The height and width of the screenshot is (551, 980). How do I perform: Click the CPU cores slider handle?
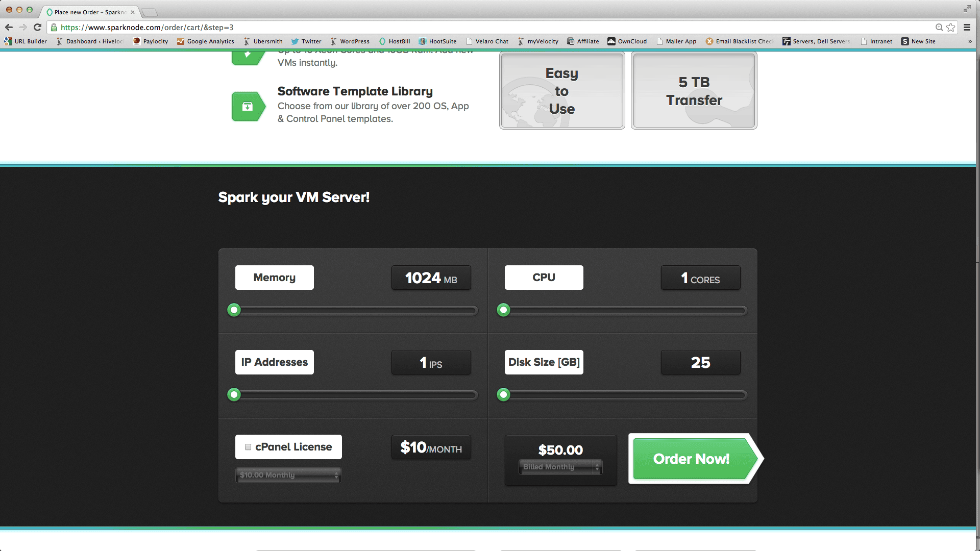tap(504, 310)
